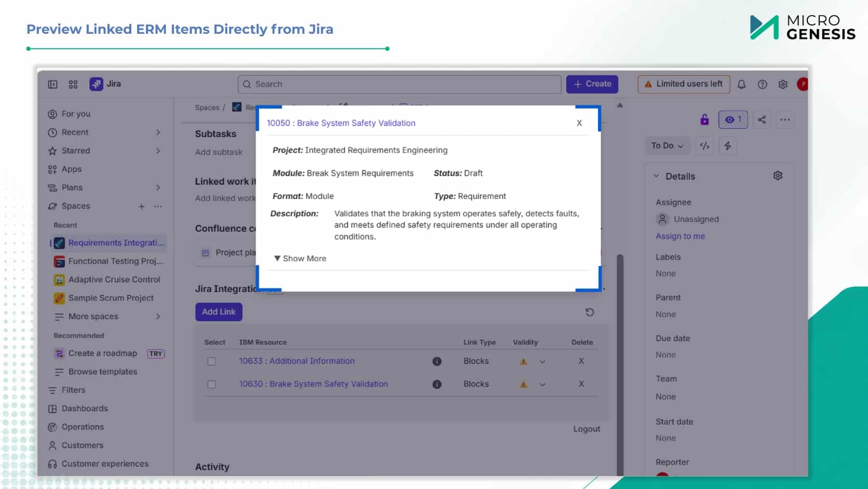Viewport: 868px width, 489px height.
Task: Click the Unassigned assignee avatar
Action: point(662,219)
